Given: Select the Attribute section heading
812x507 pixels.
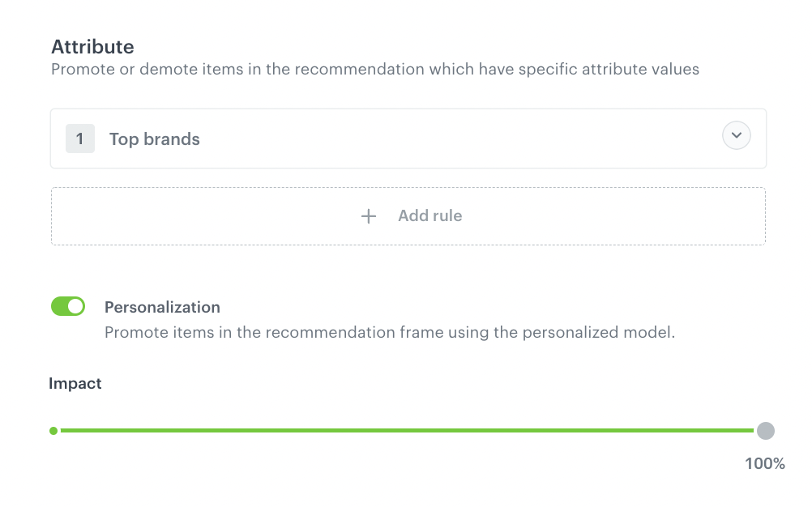Looking at the screenshot, I should [92, 46].
